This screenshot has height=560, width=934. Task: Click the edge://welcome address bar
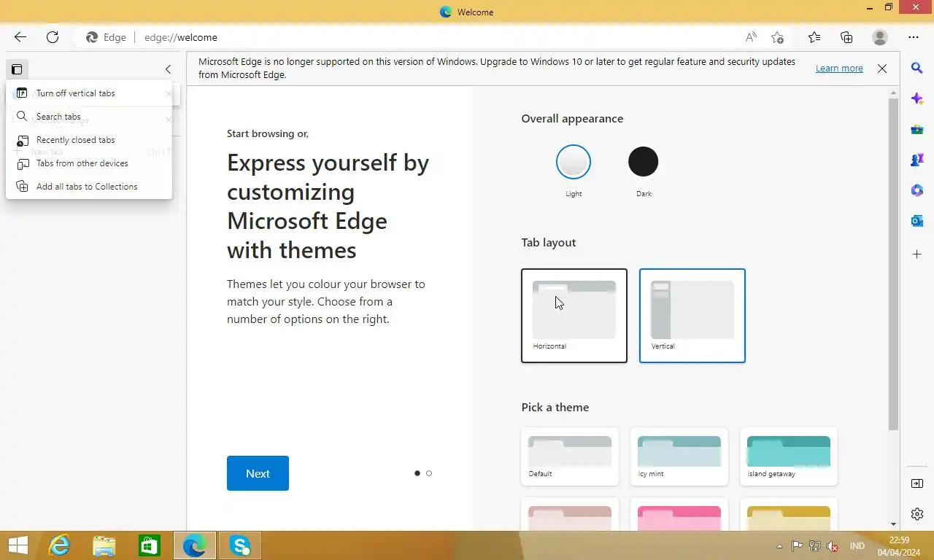[409, 37]
